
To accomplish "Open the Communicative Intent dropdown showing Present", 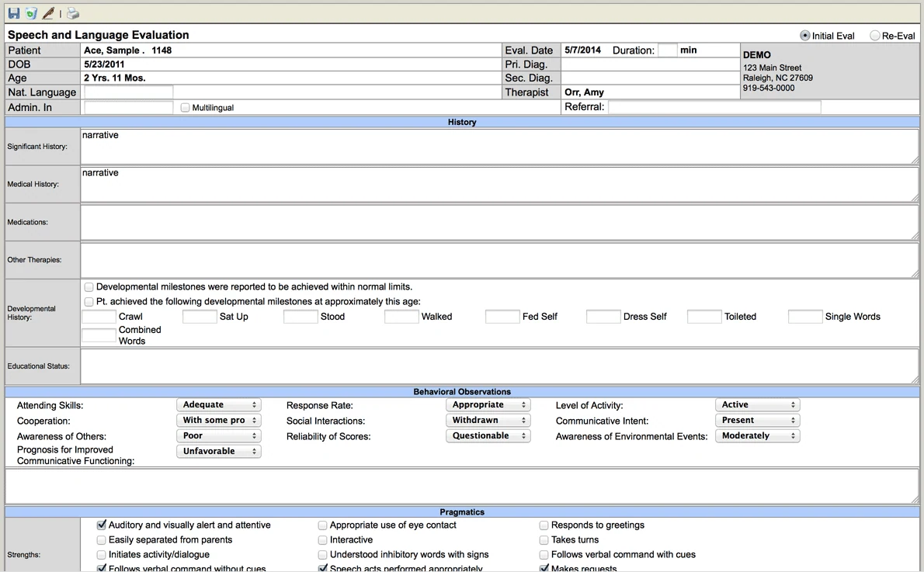I will pyautogui.click(x=757, y=420).
